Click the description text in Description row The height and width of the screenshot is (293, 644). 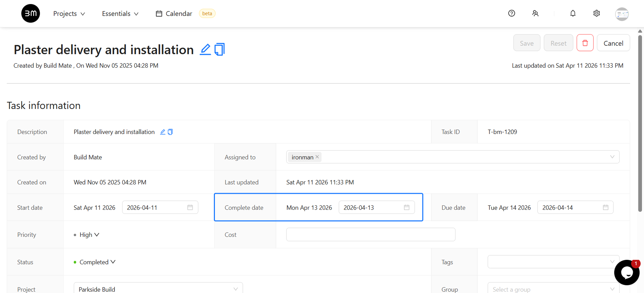tap(114, 132)
